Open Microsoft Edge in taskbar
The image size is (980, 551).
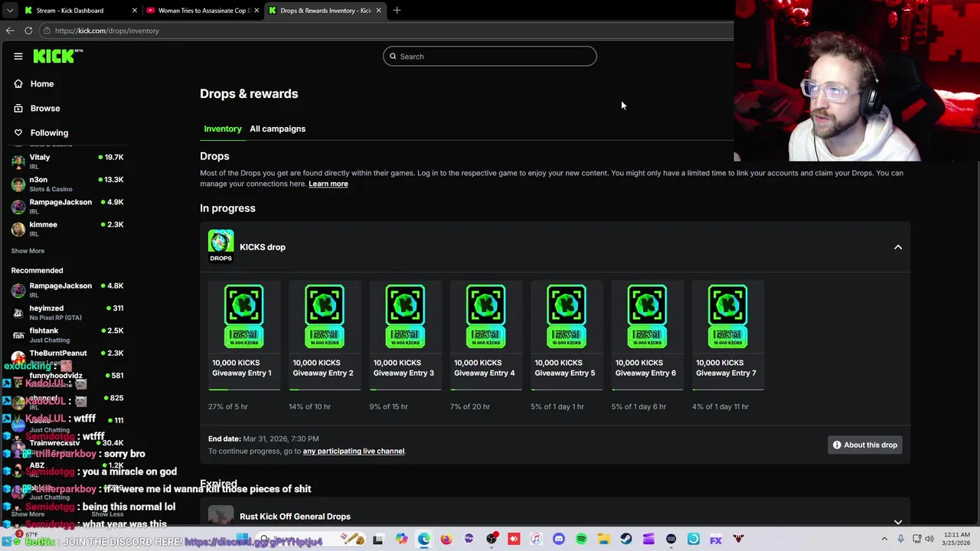click(423, 540)
